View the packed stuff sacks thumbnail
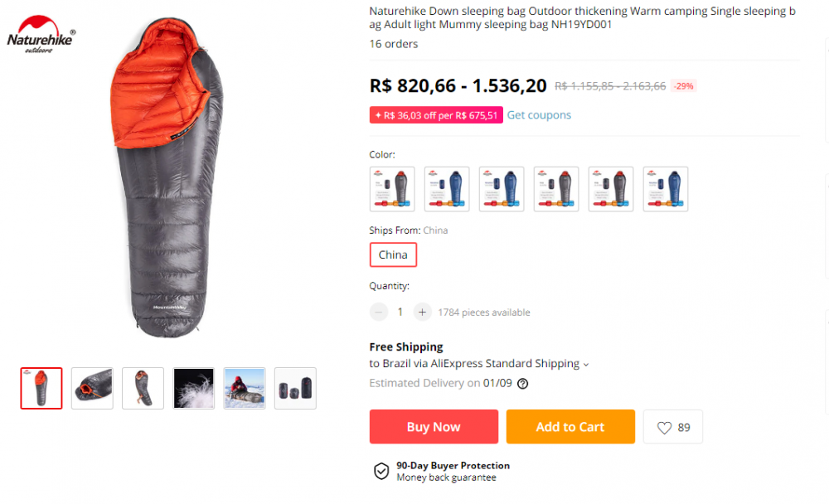The height and width of the screenshot is (504, 829). (295, 388)
